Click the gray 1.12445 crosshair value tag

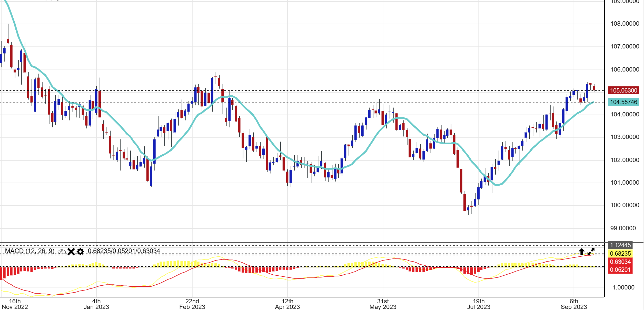pyautogui.click(x=620, y=245)
